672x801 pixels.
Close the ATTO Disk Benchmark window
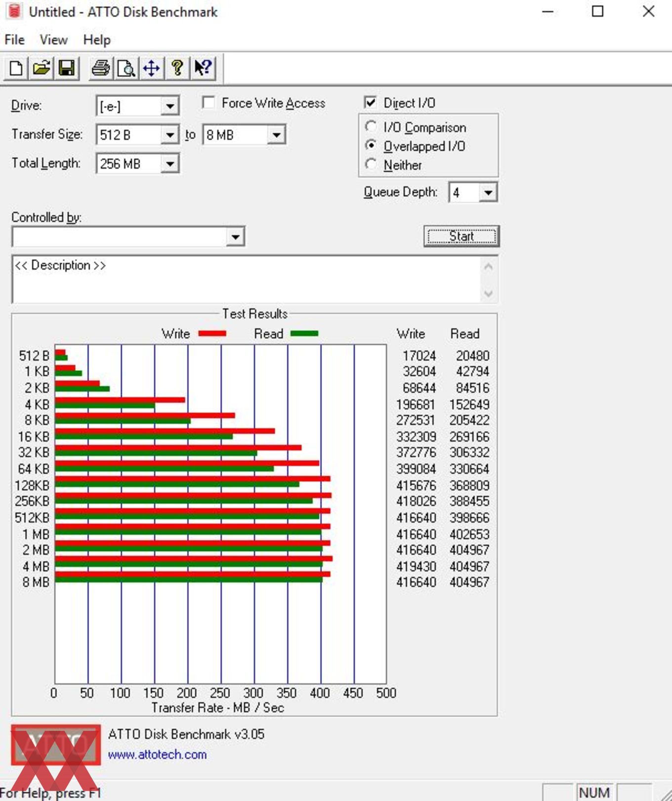(x=648, y=11)
